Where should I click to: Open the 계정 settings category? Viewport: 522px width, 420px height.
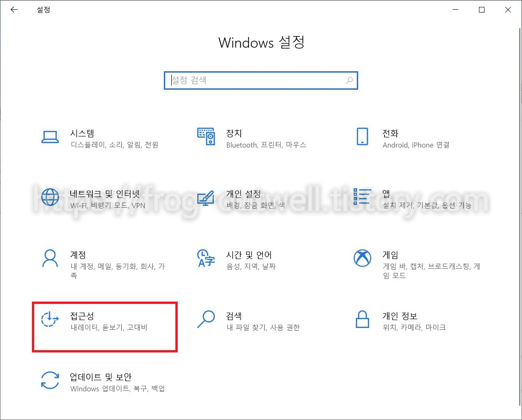pyautogui.click(x=78, y=255)
